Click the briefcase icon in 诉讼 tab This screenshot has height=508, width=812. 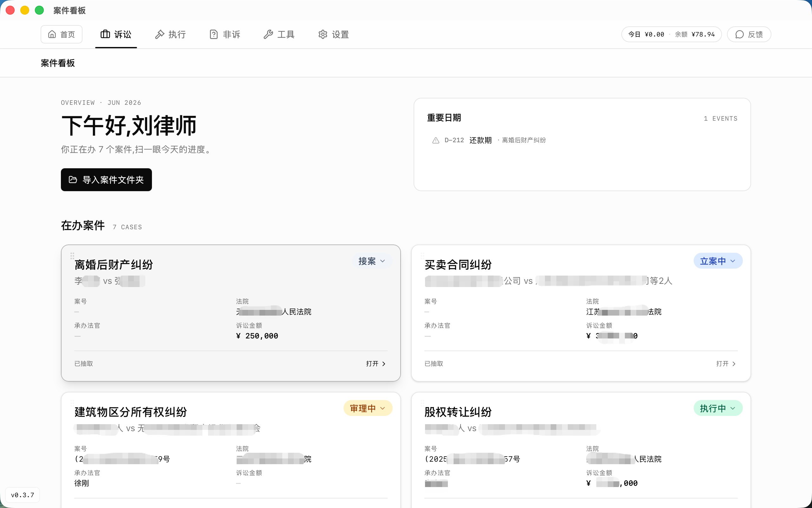click(x=105, y=34)
